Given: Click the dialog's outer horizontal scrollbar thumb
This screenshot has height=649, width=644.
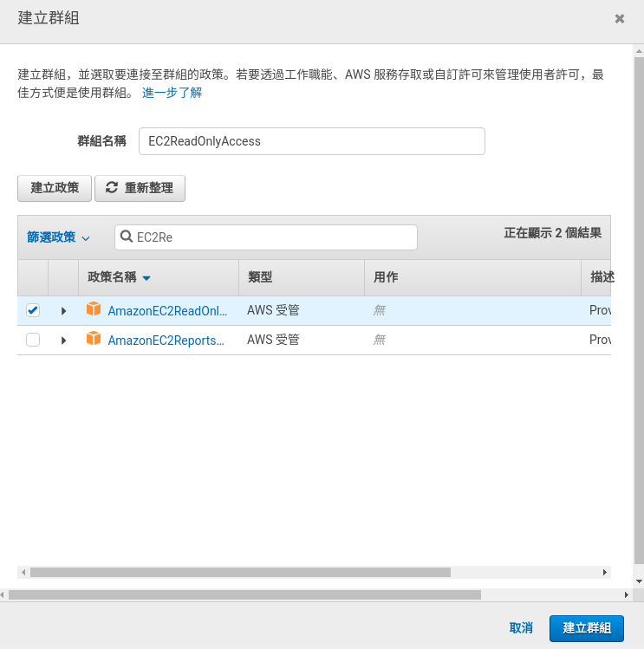Looking at the screenshot, I should pyautogui.click(x=244, y=594).
